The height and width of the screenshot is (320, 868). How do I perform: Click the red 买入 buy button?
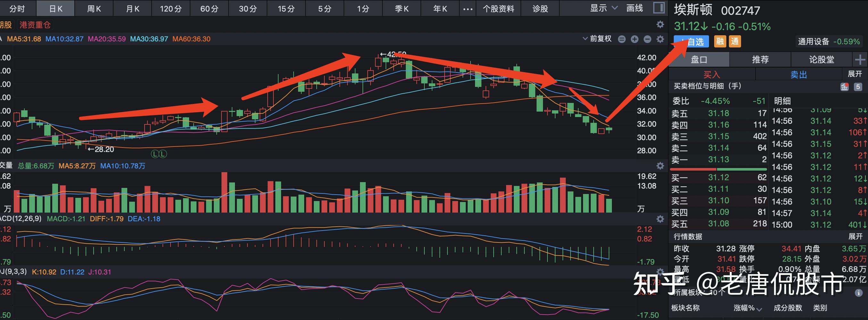[712, 74]
